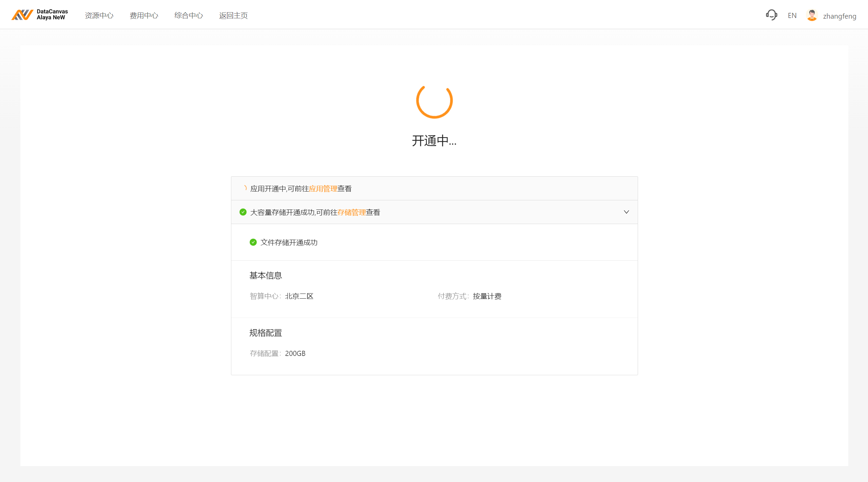
Task: Click the 200GB storage configuration value
Action: pos(295,354)
